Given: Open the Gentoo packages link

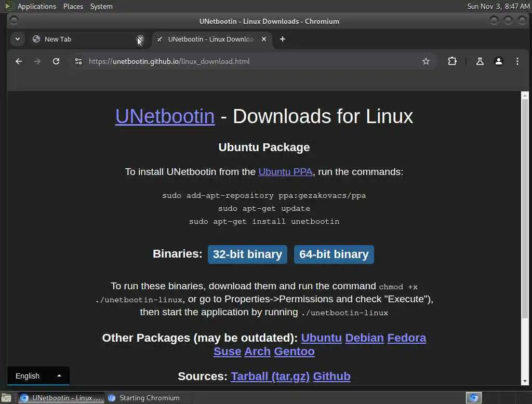Looking at the screenshot, I should [x=294, y=352].
